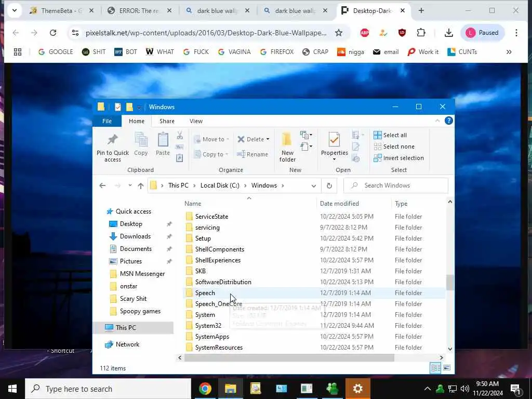
Task: Show more bookmarks chevron
Action: pos(509,52)
